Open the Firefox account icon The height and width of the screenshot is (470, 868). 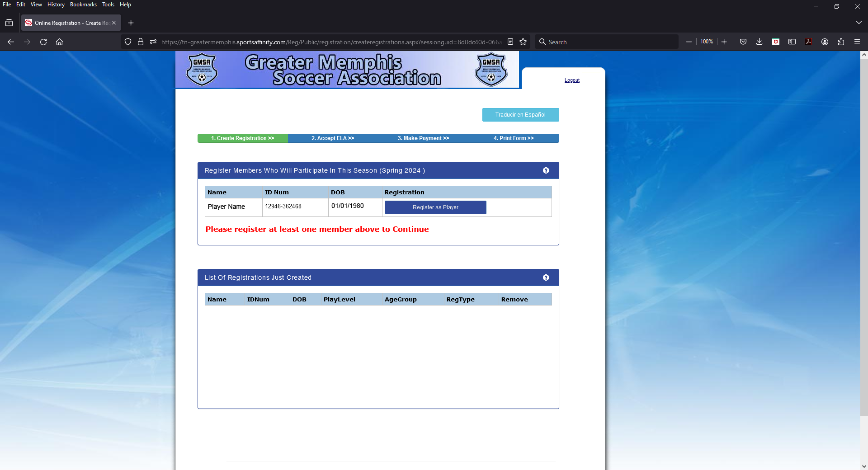pos(825,42)
